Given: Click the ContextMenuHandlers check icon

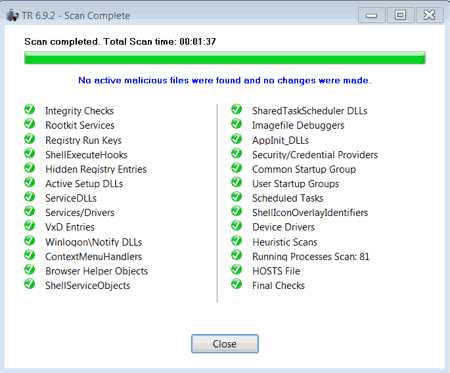Looking at the screenshot, I should pos(30,255).
